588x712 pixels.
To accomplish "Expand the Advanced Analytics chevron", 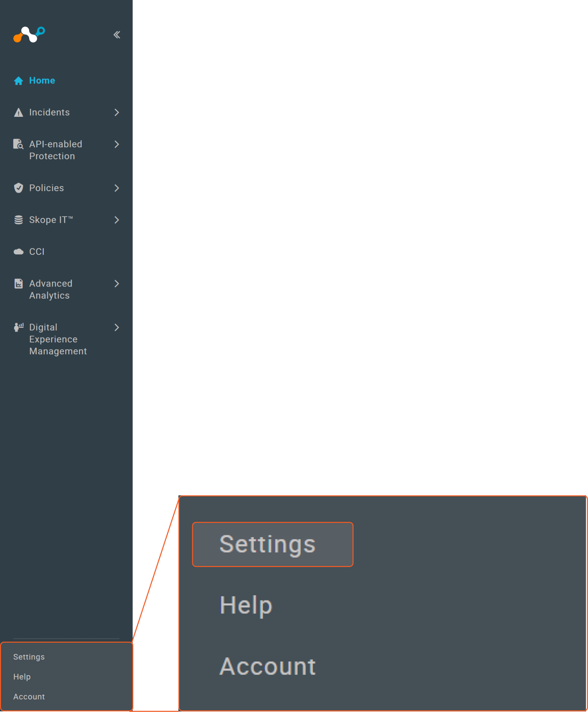I will [117, 283].
